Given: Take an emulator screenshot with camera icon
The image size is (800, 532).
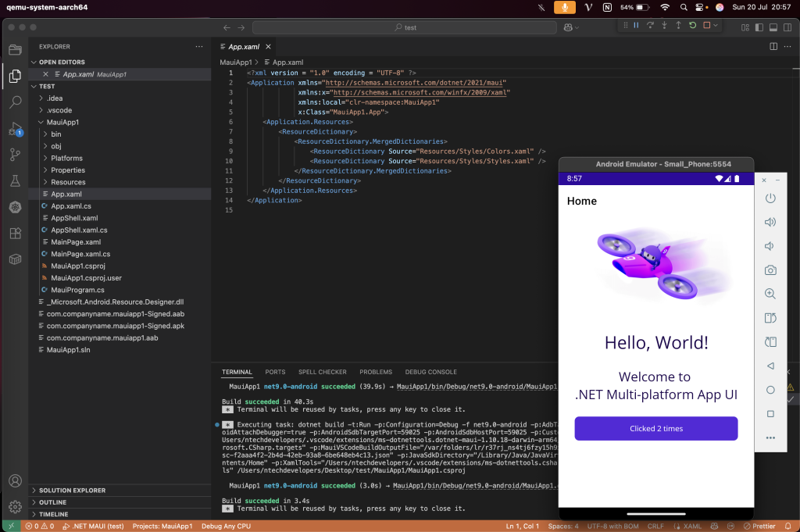Looking at the screenshot, I should click(770, 270).
